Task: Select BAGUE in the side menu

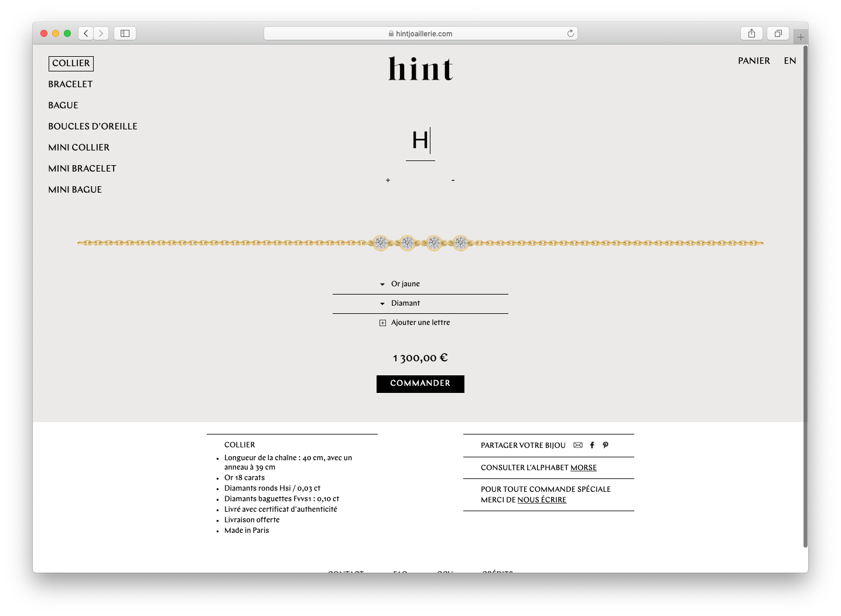Action: (63, 105)
